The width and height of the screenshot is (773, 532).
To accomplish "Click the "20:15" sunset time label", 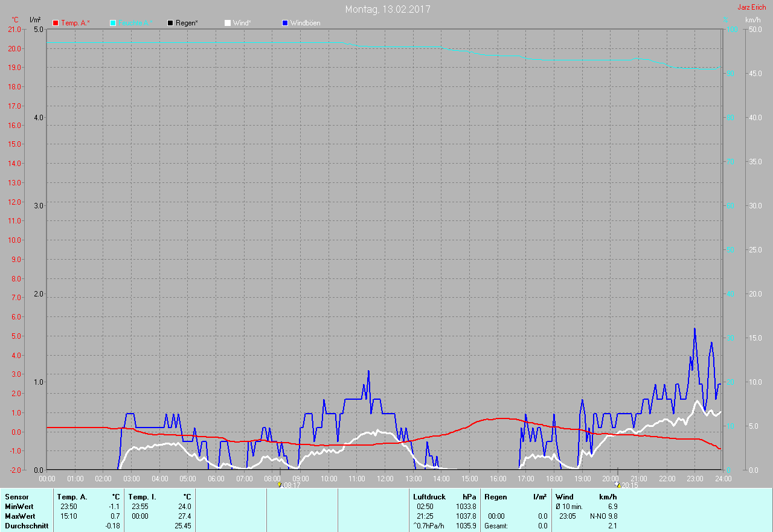I will (x=630, y=485).
